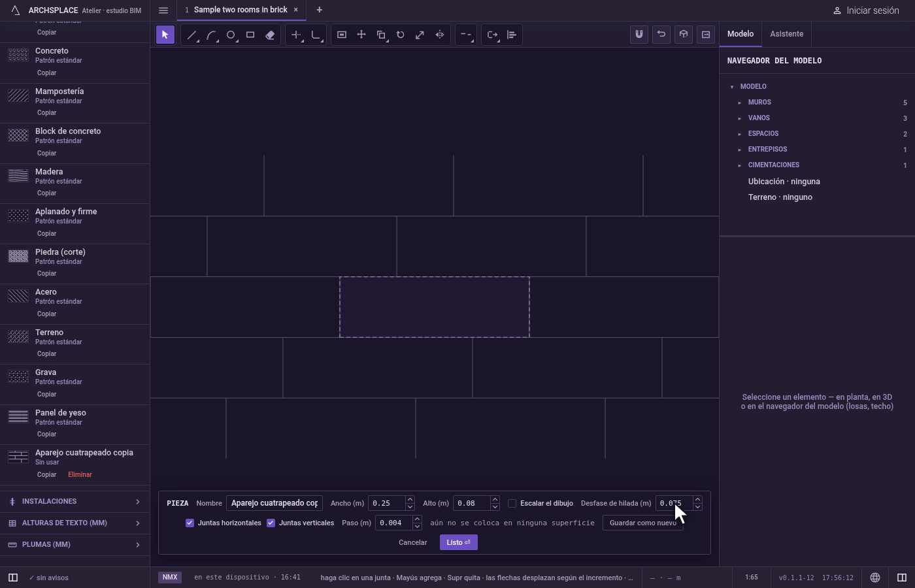Select the arrow selection tool
The width and height of the screenshot is (915, 588).
tap(165, 35)
